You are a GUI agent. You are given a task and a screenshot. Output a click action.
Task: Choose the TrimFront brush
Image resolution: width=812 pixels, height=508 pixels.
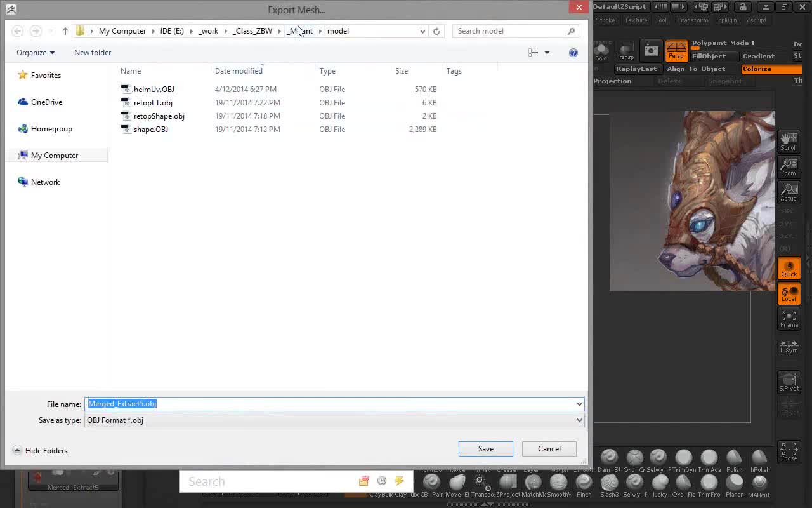[x=709, y=486]
